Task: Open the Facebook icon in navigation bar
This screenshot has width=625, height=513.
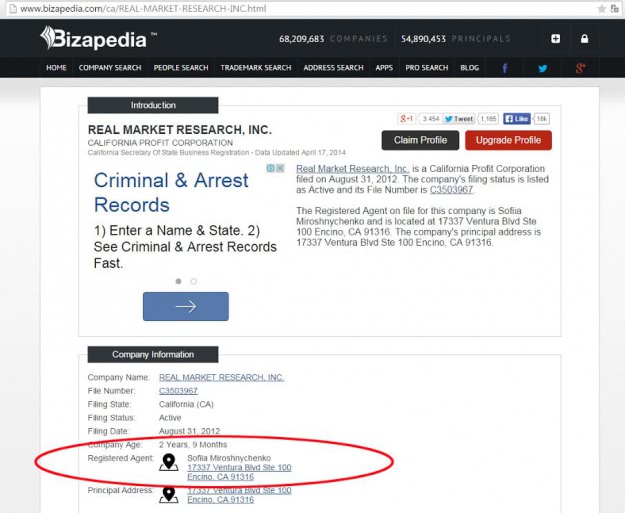Action: pos(505,68)
